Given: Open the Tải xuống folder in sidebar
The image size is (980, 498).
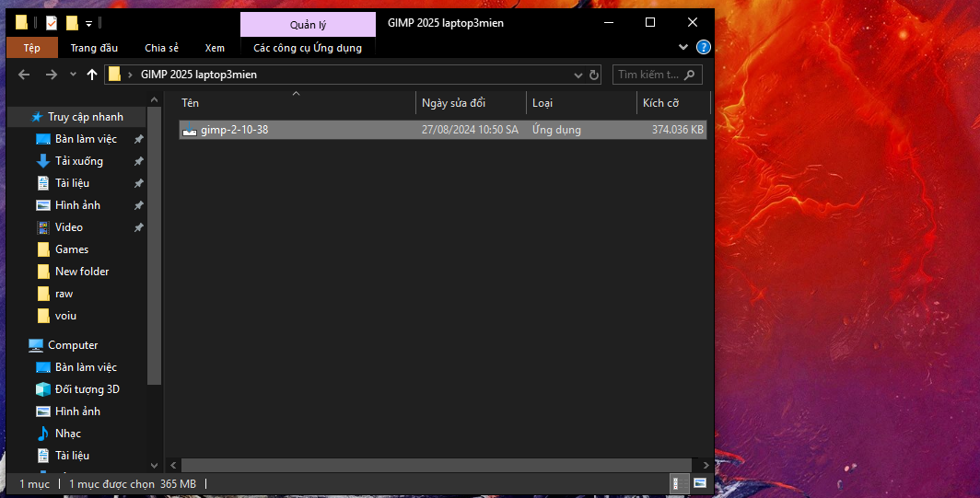Looking at the screenshot, I should click(x=78, y=161).
